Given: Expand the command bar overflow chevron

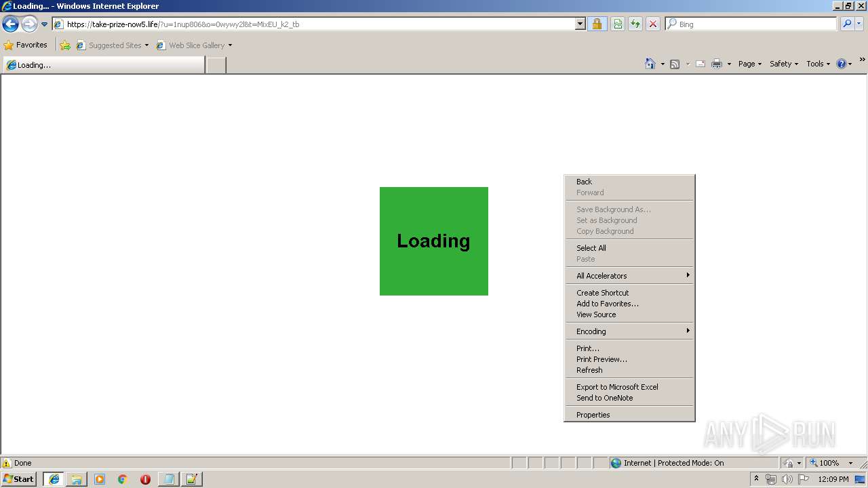Looking at the screenshot, I should (x=863, y=60).
